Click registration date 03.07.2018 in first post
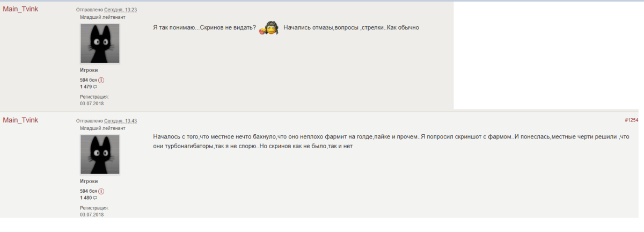The width and height of the screenshot is (644, 232). coord(92,103)
